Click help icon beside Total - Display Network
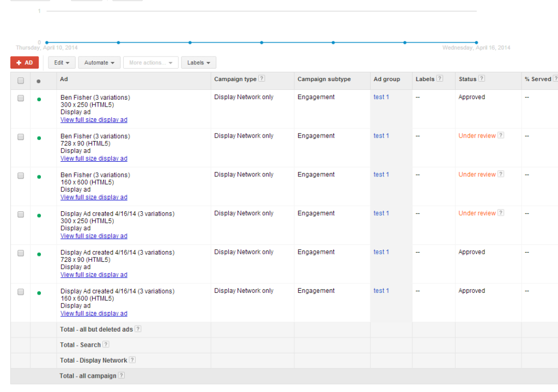 [x=132, y=360]
